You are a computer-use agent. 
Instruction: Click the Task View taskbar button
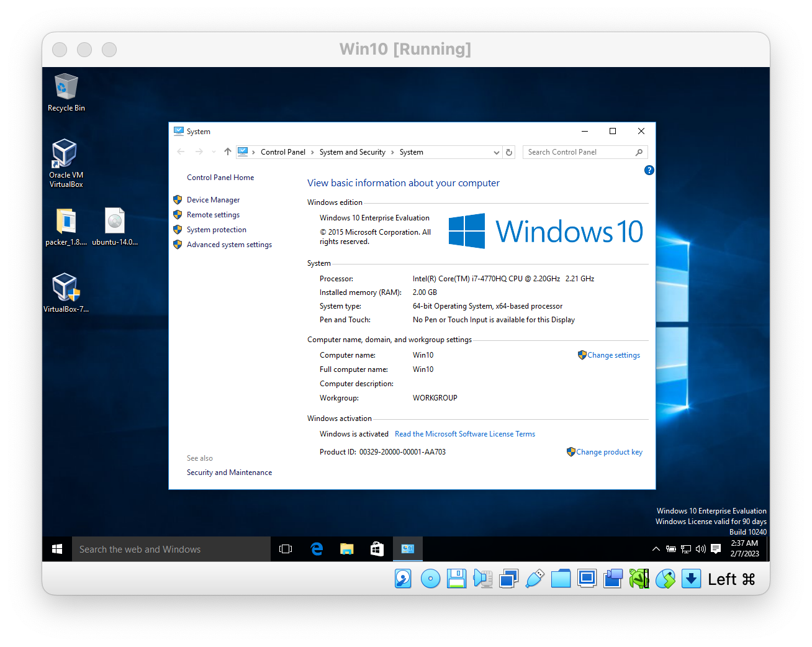[286, 549]
